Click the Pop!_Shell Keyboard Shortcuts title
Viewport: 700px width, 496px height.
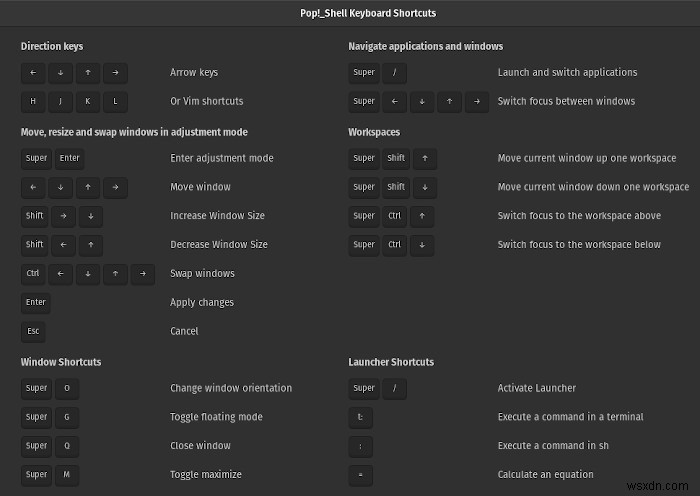point(368,13)
